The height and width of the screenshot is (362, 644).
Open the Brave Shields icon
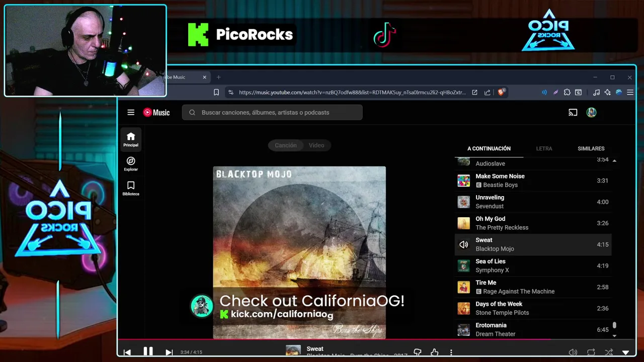tap(501, 93)
